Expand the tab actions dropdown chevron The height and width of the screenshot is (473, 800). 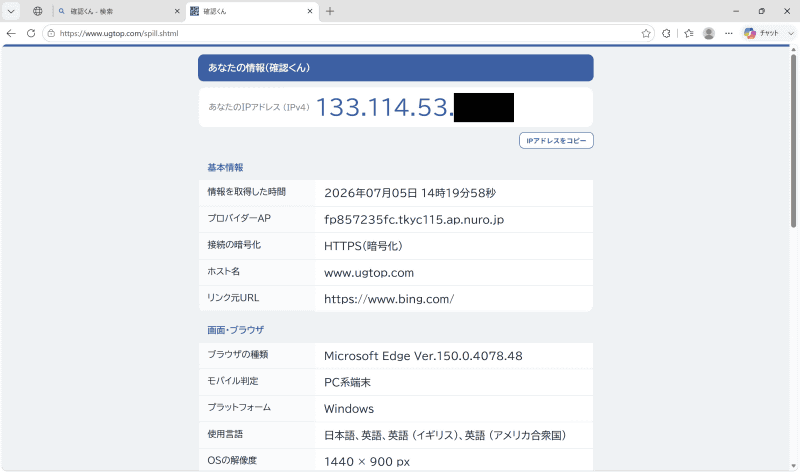(x=11, y=11)
